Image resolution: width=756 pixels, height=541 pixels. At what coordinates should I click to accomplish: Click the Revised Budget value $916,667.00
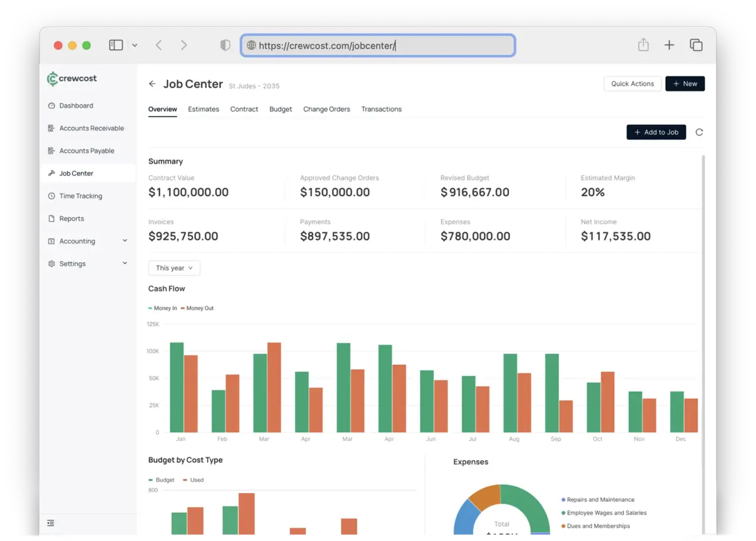pyautogui.click(x=475, y=192)
